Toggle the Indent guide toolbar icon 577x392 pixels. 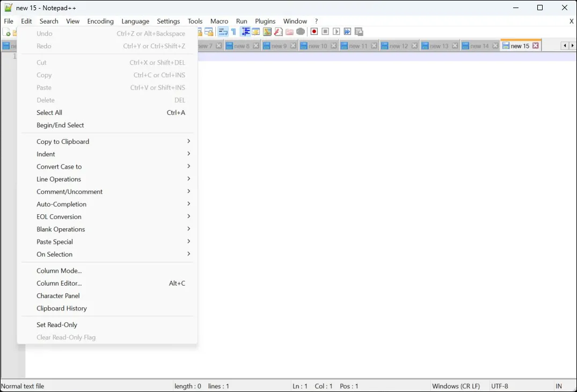(x=245, y=32)
